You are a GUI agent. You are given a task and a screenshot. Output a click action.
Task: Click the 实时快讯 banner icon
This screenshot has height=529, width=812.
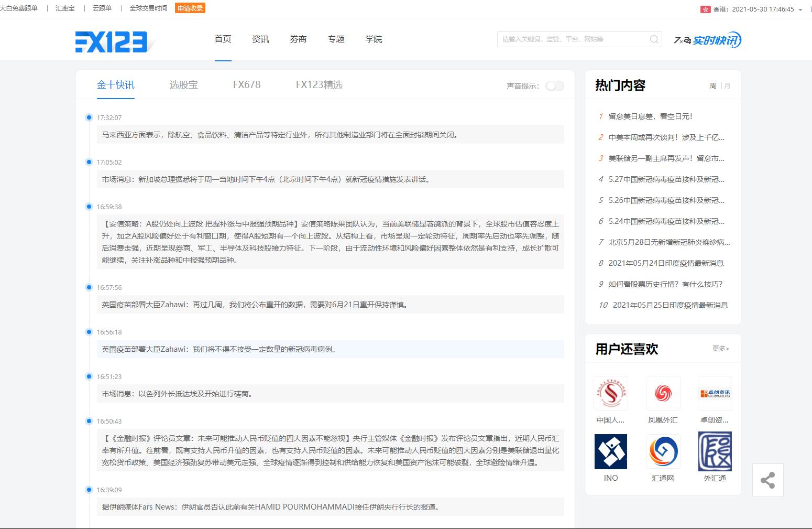(707, 40)
